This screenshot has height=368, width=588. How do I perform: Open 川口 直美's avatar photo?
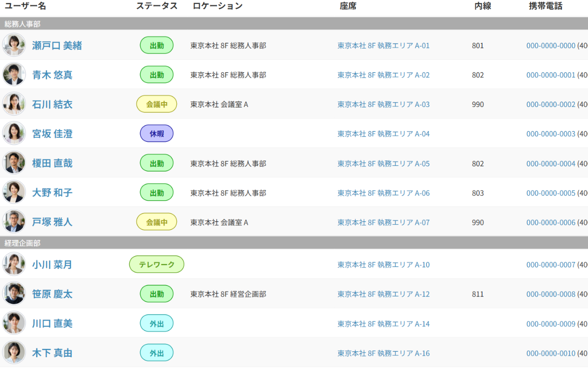(14, 323)
